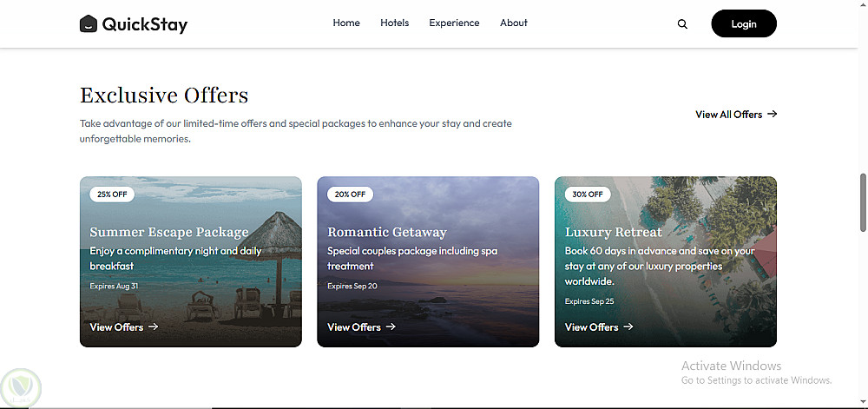
Task: Go to the Home menu item
Action: [x=346, y=23]
